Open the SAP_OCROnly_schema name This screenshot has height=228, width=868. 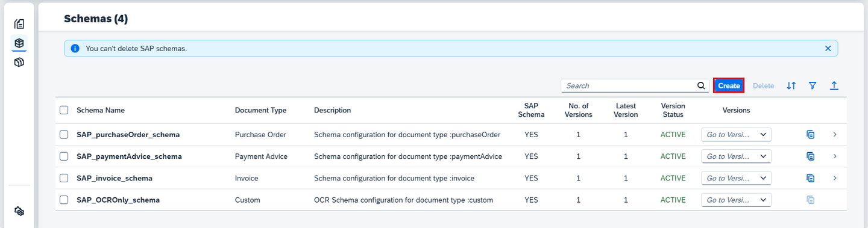(118, 200)
